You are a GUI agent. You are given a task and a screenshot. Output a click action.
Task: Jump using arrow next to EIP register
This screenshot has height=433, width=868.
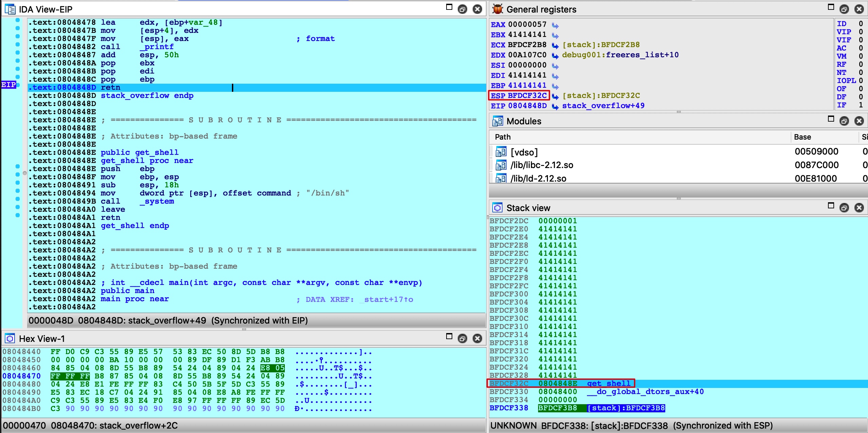555,106
